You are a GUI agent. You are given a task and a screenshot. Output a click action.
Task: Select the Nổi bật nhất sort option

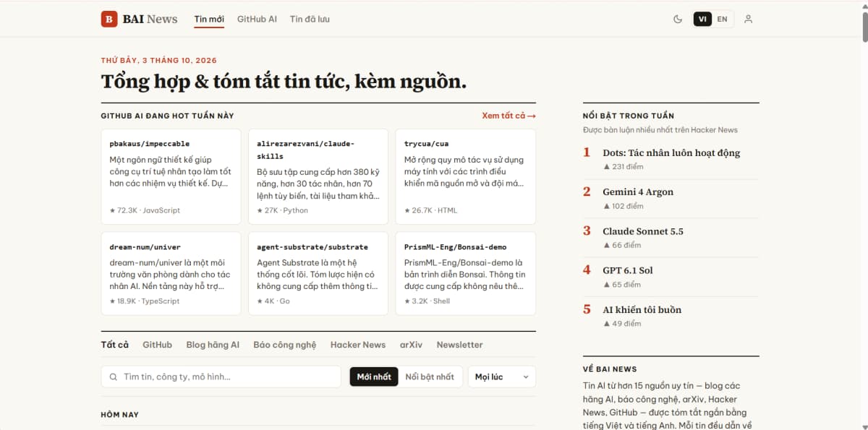[x=430, y=377]
